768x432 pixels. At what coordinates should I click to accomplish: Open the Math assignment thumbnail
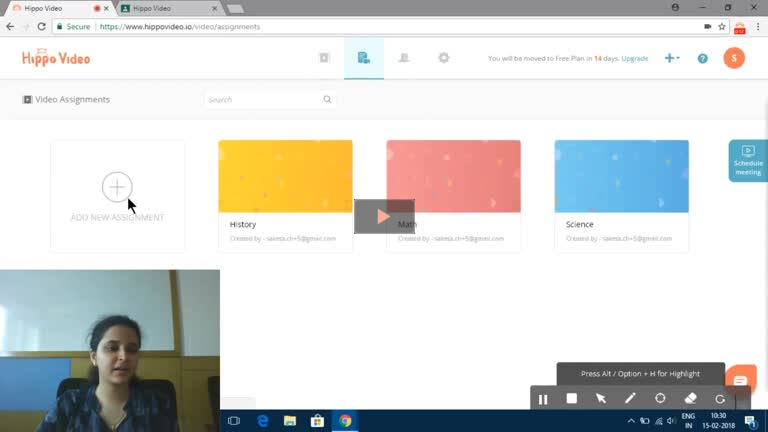click(453, 176)
